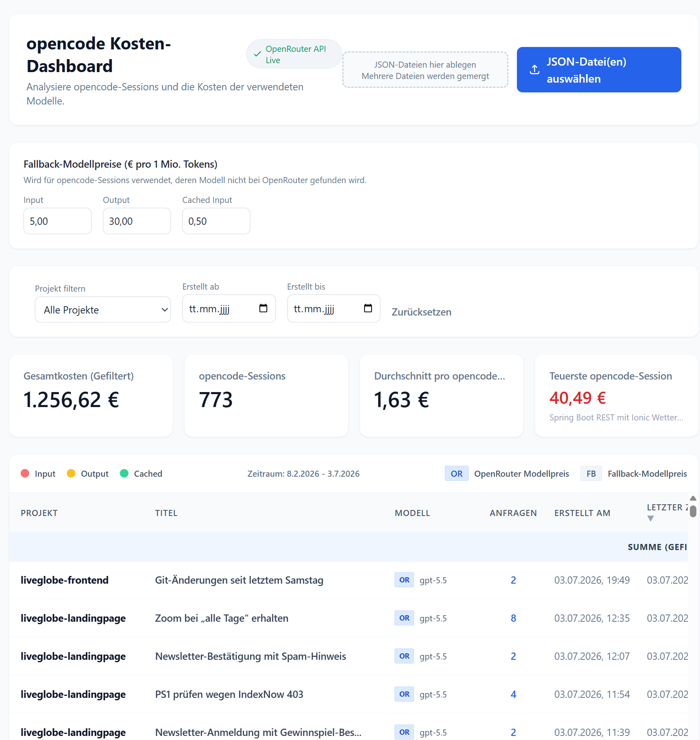Viewport: 700px width, 740px height.
Task: Click title PS1 prüfen wegen IndexNow 403
Action: click(x=229, y=694)
